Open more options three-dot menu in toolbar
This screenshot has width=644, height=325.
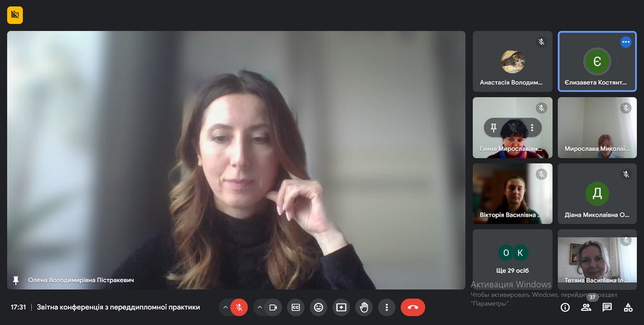point(386,307)
